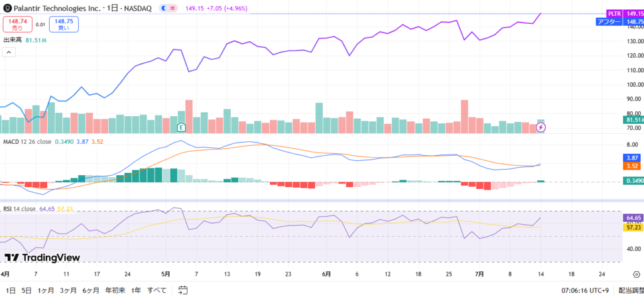Click the PLTR price label on the scale

click(615, 14)
